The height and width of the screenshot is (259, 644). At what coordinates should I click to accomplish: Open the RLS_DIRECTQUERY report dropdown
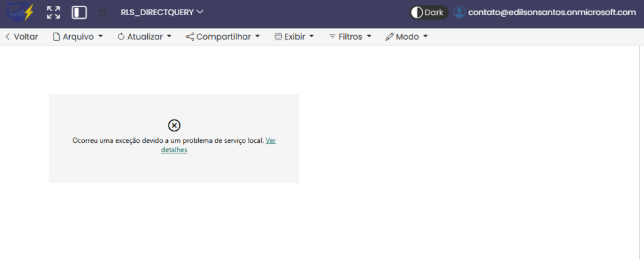click(162, 12)
